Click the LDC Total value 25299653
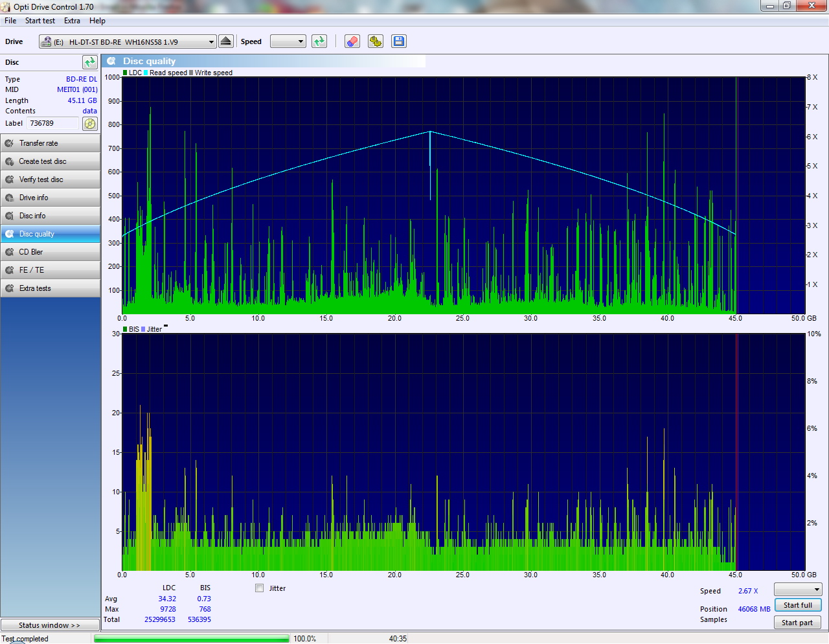 pos(160,619)
